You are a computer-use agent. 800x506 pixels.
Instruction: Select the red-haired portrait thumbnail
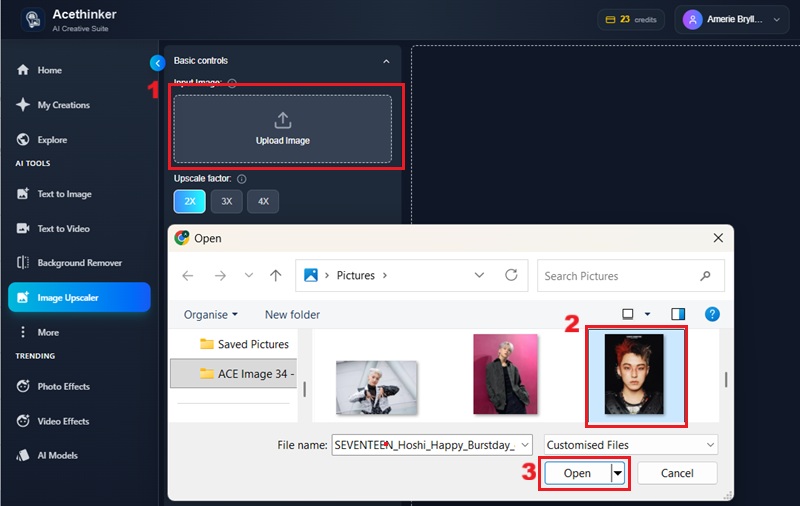coord(635,375)
